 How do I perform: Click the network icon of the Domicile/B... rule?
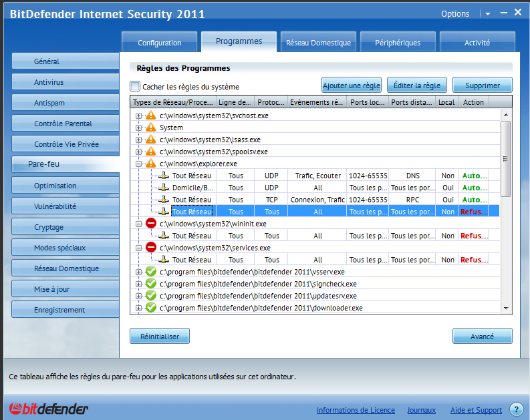(164, 188)
